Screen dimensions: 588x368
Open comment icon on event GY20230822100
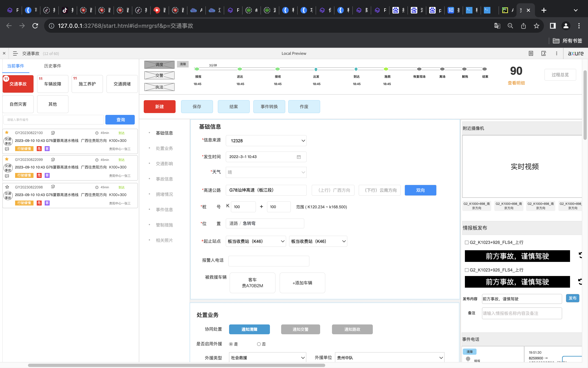tap(7, 149)
